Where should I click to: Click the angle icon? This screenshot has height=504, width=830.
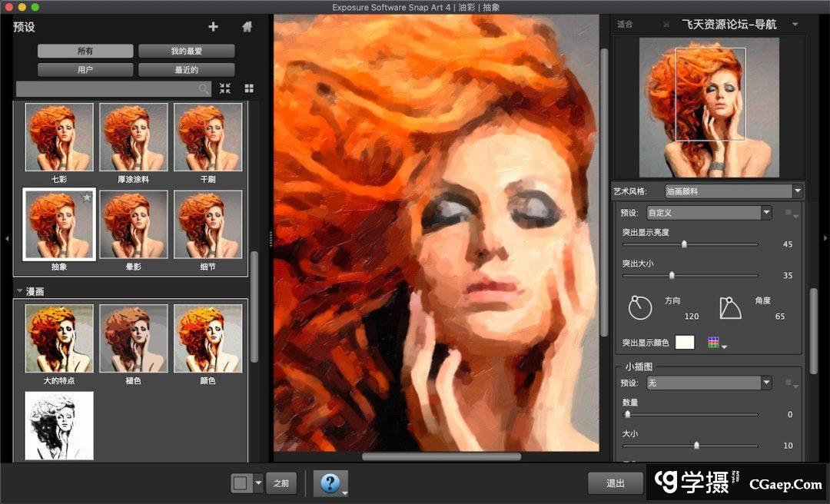pos(729,307)
